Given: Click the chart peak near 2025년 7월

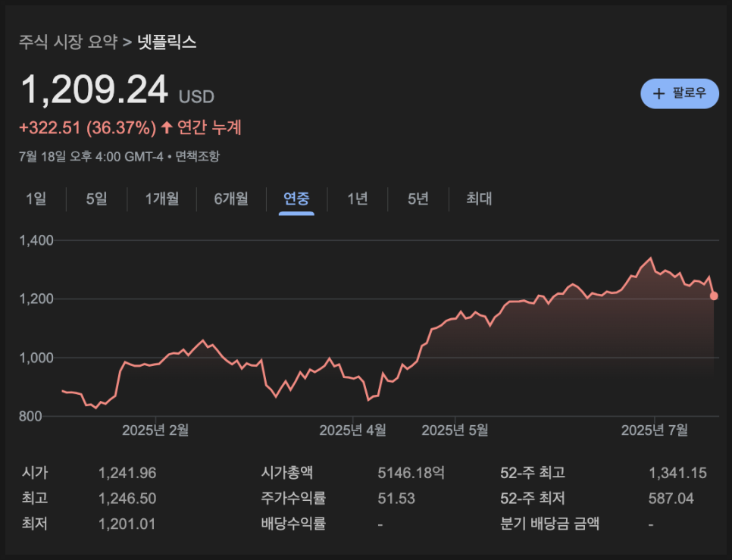Looking at the screenshot, I should [x=651, y=258].
